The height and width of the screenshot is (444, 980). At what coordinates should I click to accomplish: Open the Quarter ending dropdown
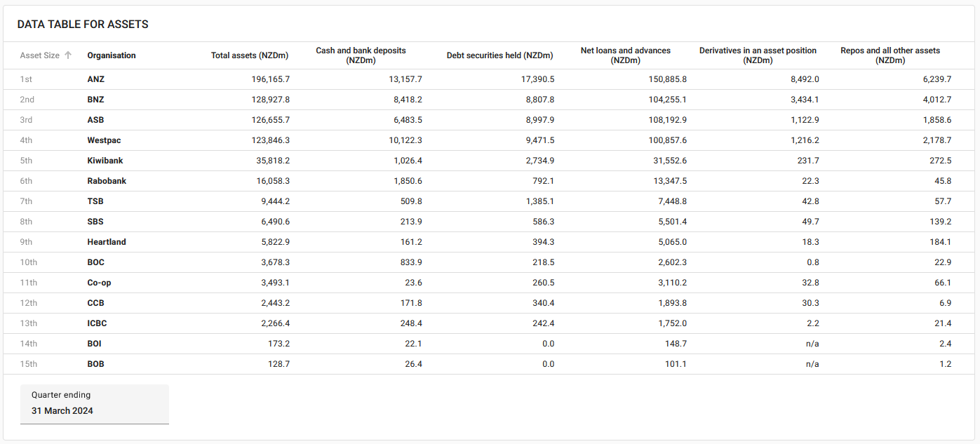click(x=95, y=404)
